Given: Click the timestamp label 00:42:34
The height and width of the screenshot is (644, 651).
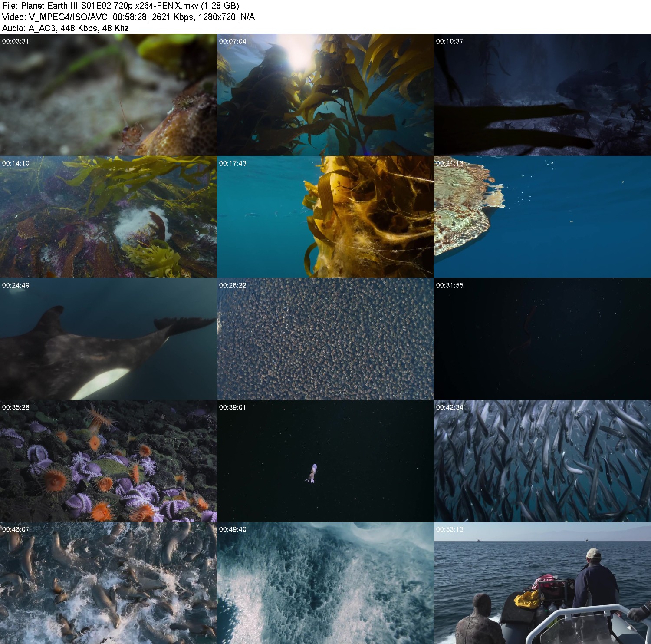Looking at the screenshot, I should pos(450,407).
